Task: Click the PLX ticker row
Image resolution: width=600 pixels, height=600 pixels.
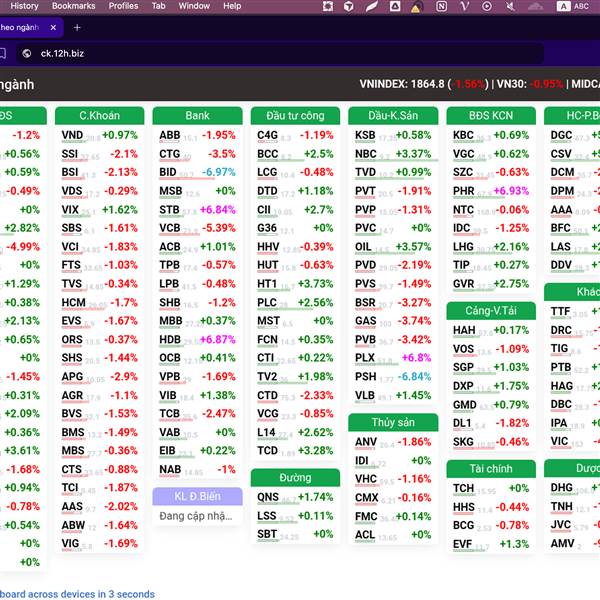Action: point(393,358)
